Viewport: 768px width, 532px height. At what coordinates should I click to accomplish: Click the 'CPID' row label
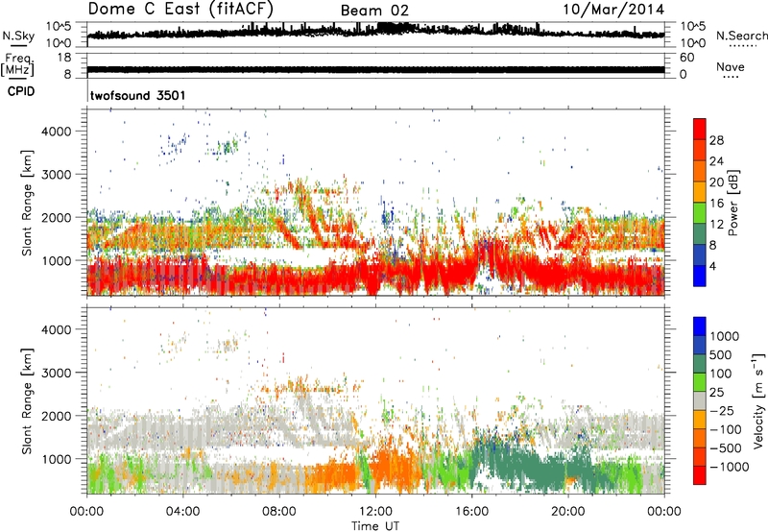coord(21,91)
